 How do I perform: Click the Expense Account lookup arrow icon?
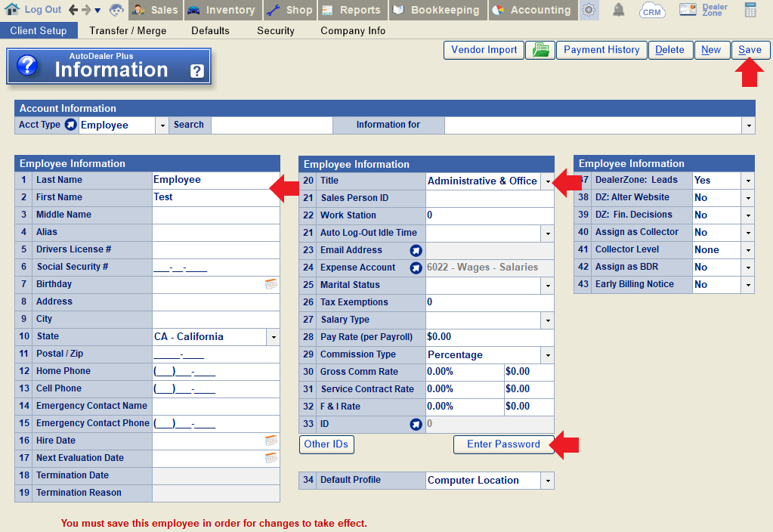416,268
